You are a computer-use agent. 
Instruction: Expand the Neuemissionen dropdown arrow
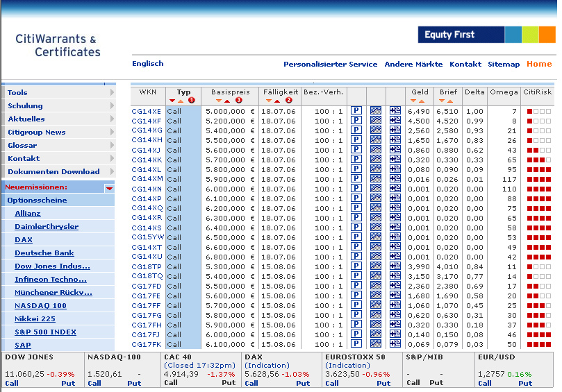(x=109, y=187)
